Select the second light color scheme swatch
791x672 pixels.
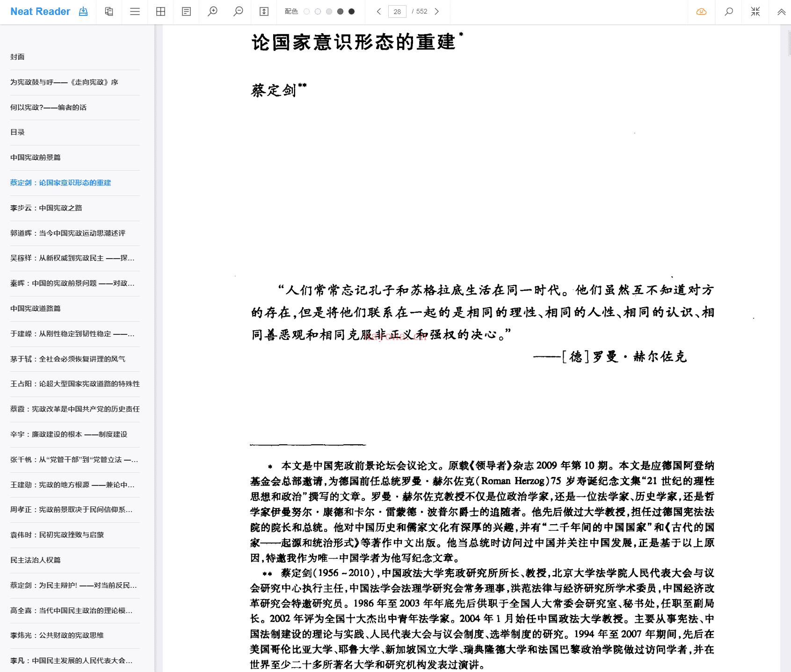tap(318, 12)
